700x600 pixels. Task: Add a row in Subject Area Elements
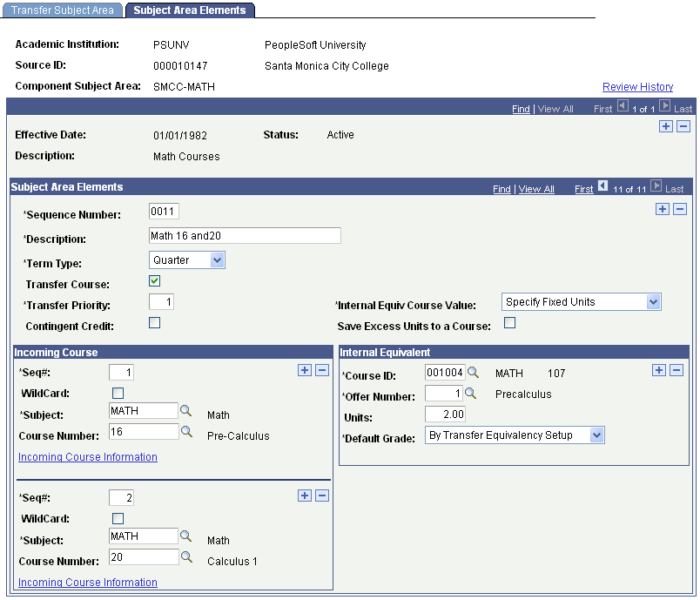[663, 209]
